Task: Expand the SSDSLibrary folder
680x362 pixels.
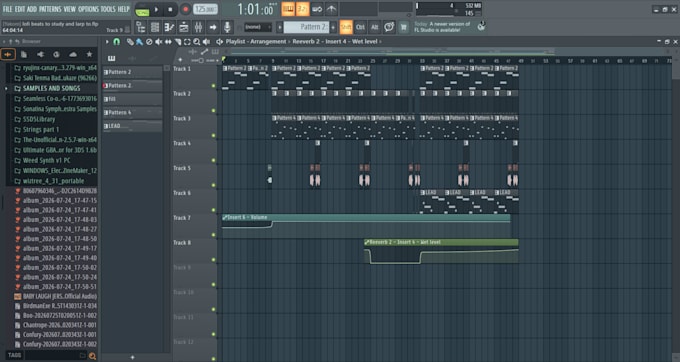Action: (x=39, y=119)
